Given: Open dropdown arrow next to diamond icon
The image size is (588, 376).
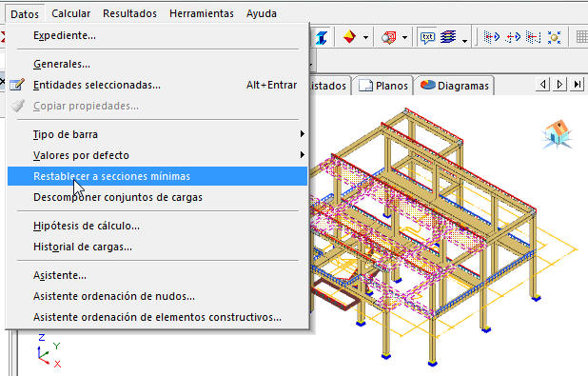Looking at the screenshot, I should [365, 37].
